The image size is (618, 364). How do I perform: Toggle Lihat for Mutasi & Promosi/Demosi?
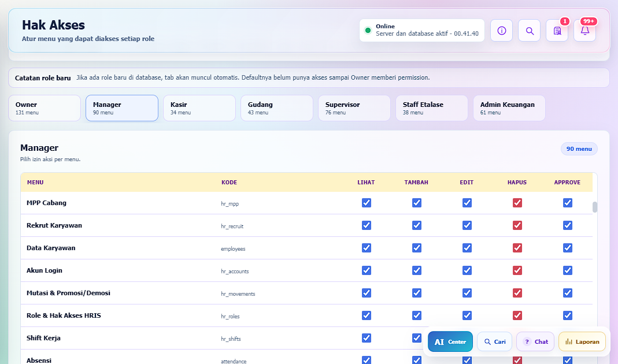367,293
